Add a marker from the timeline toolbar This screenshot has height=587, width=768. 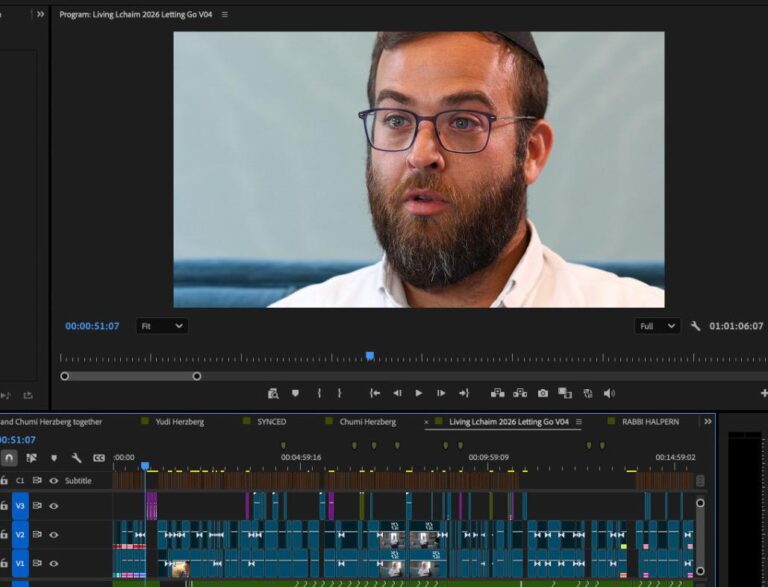tap(54, 458)
